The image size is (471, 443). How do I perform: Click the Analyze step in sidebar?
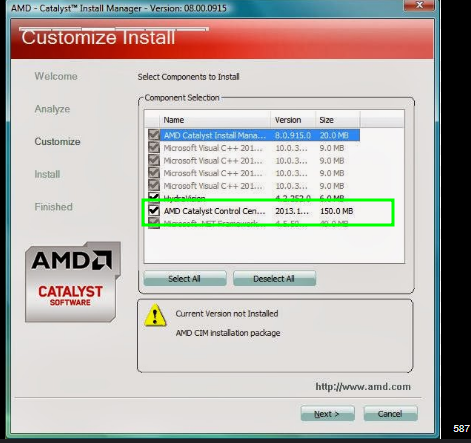(52, 109)
